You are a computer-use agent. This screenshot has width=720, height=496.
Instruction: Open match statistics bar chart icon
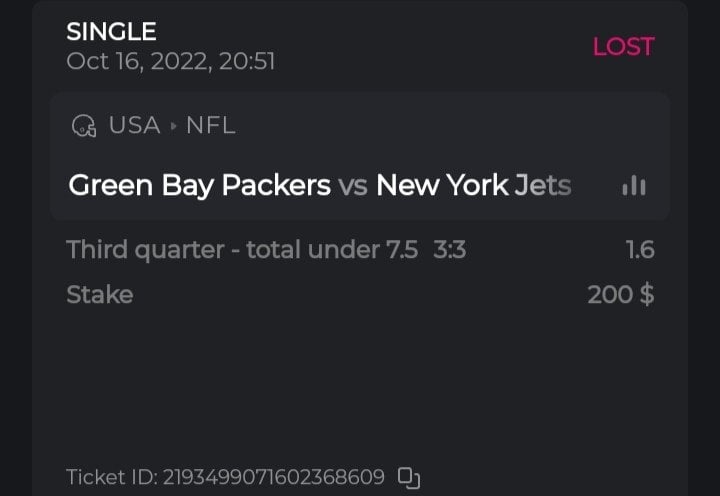click(x=633, y=186)
